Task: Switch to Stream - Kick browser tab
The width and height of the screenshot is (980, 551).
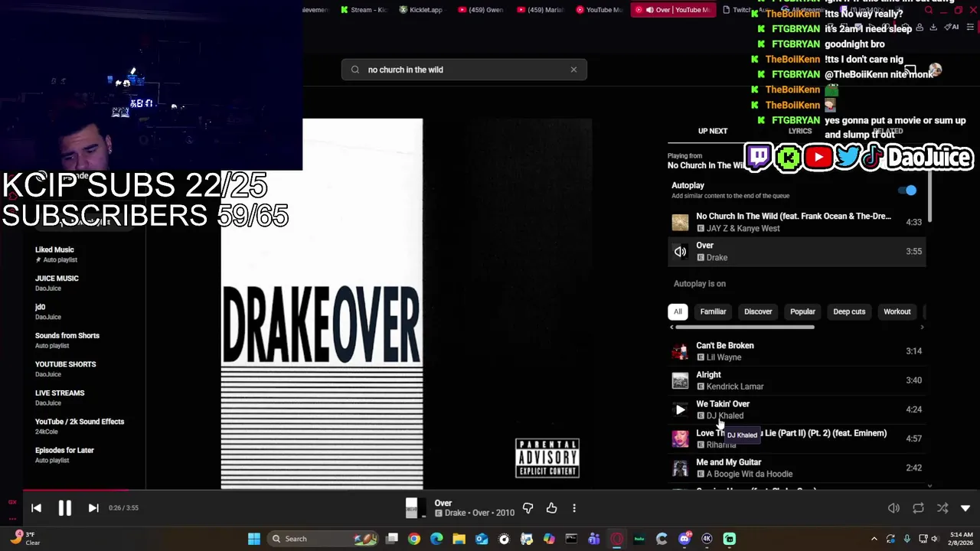Action: (364, 10)
